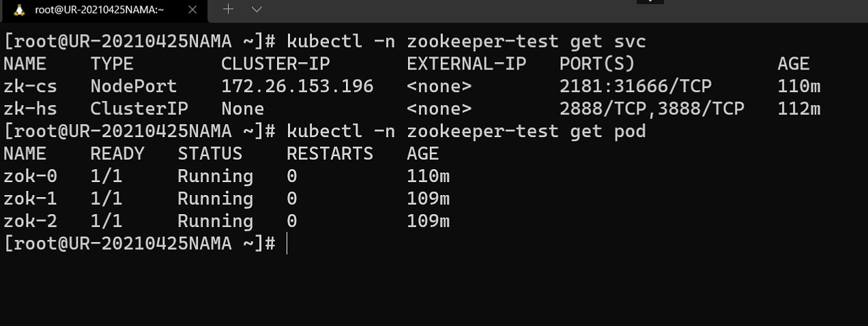The height and width of the screenshot is (326, 868).
Task: Click the zk-cs service name
Action: click(x=30, y=87)
